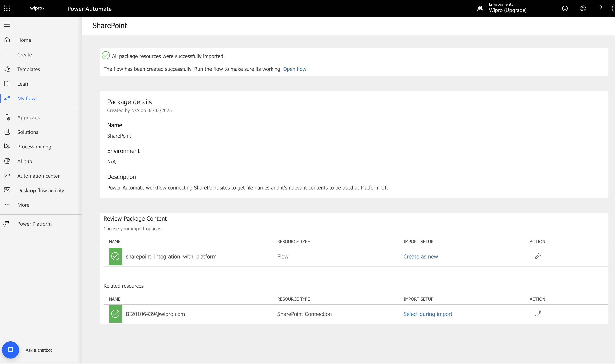This screenshot has width=615, height=364.
Task: Open the Ask a chatbot button
Action: pyautogui.click(x=11, y=350)
